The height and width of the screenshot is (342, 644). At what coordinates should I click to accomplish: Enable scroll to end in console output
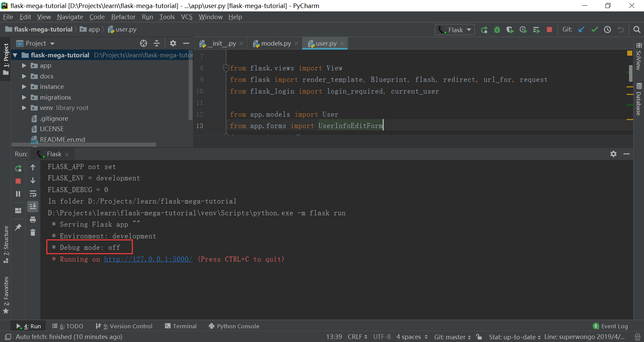33,206
